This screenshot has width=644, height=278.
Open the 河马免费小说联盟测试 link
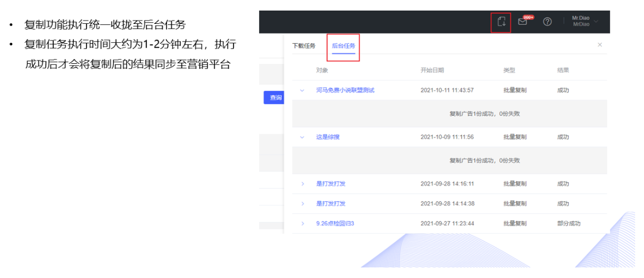pyautogui.click(x=345, y=90)
